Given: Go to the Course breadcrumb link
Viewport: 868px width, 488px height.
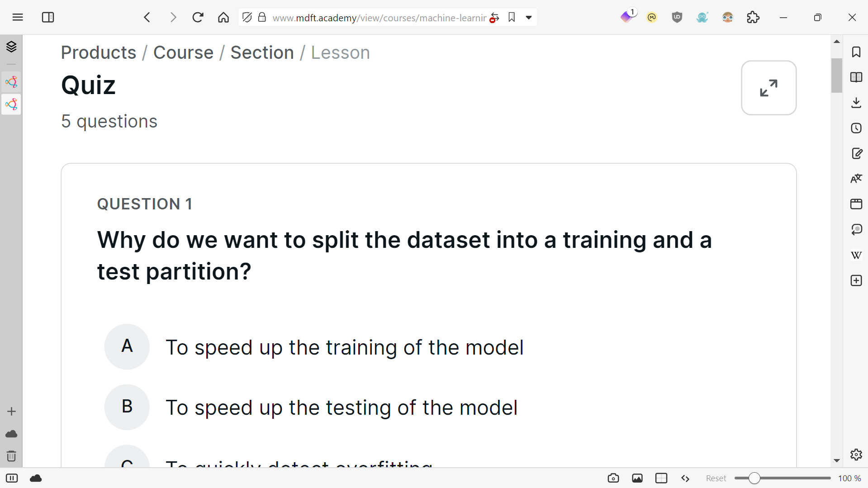Looking at the screenshot, I should point(183,52).
